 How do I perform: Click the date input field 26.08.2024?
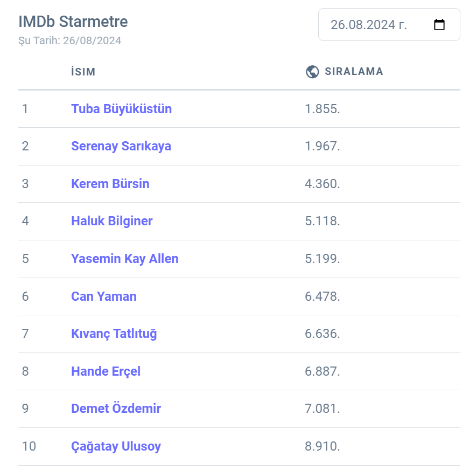pos(369,25)
